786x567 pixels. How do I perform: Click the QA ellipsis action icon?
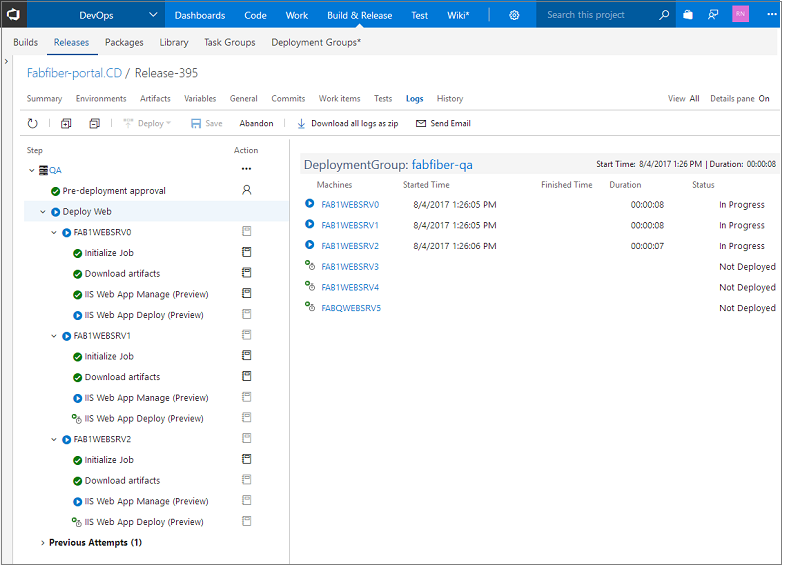(x=246, y=170)
